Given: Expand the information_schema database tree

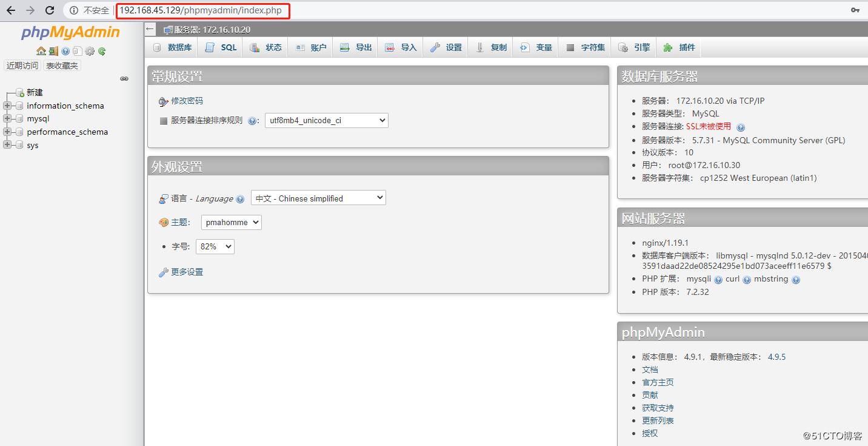Looking at the screenshot, I should tap(7, 106).
